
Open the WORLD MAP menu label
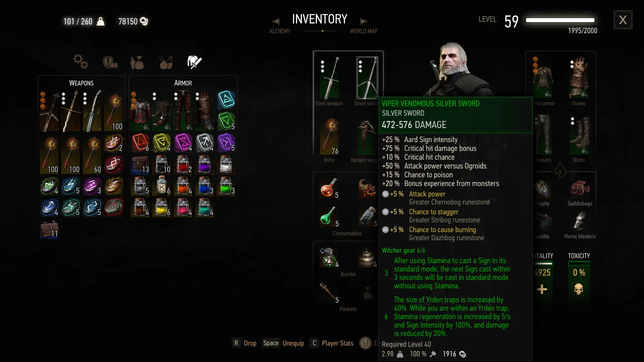tap(364, 31)
